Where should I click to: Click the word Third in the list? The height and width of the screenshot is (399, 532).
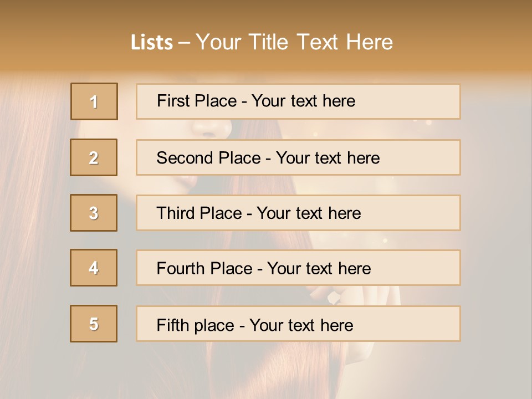(176, 213)
